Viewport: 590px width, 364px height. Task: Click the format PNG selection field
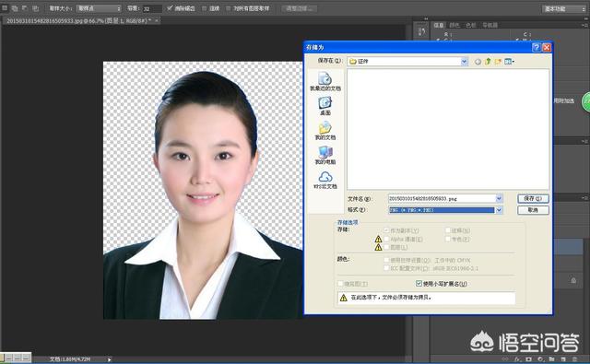point(442,210)
